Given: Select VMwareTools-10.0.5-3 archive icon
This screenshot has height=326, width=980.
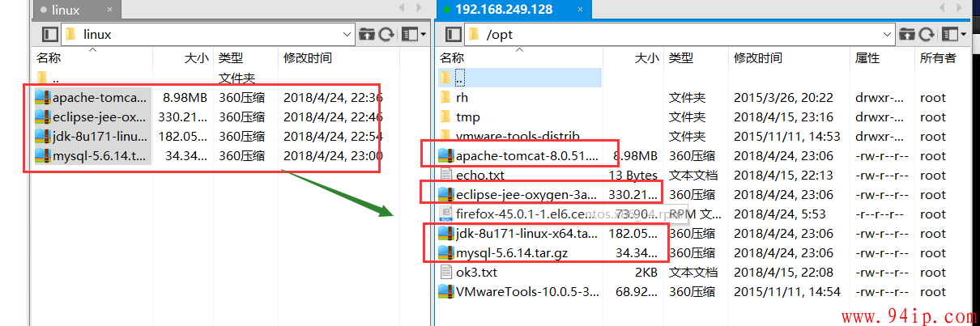Looking at the screenshot, I should (x=445, y=291).
